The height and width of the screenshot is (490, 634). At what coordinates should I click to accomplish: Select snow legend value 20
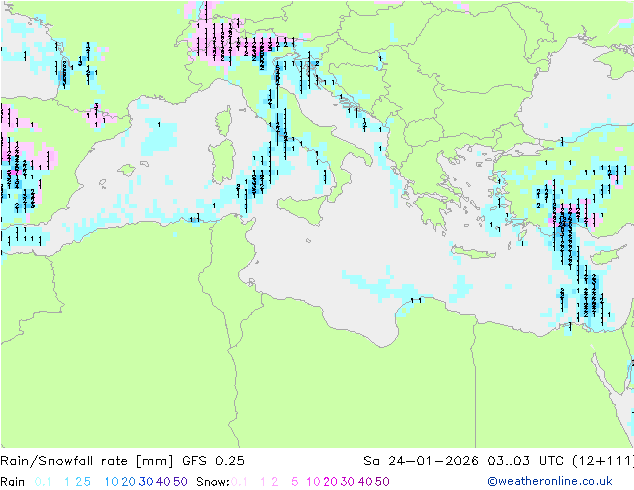[330, 482]
